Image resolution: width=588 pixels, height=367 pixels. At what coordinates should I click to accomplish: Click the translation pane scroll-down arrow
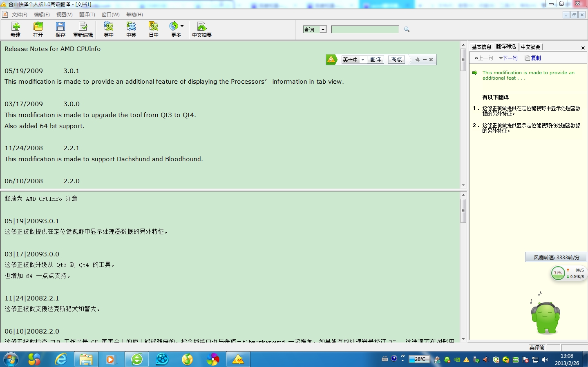coord(463,339)
